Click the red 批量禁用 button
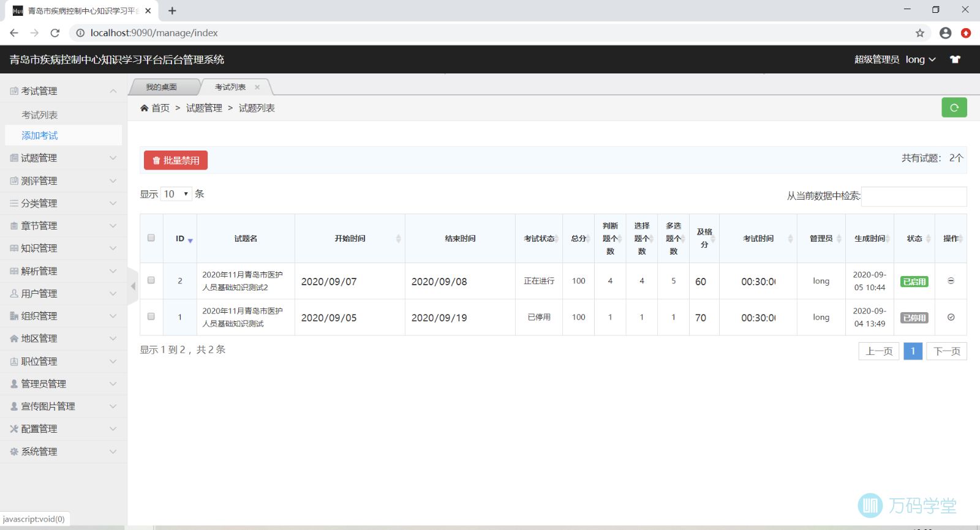980x530 pixels. [x=176, y=160]
